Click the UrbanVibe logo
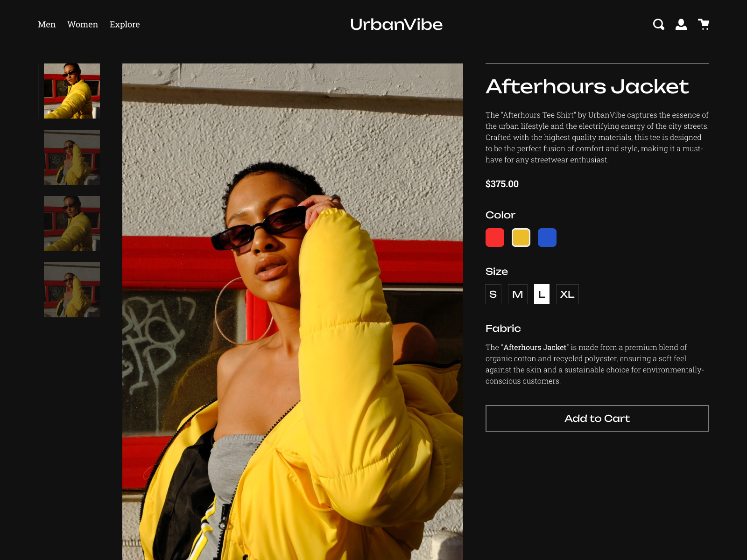Image resolution: width=747 pixels, height=560 pixels. click(396, 24)
